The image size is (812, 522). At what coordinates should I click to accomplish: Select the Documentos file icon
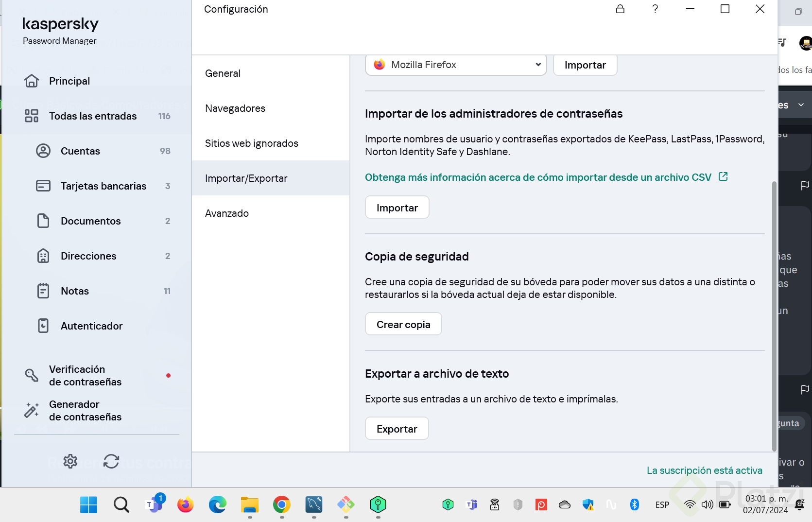43,221
